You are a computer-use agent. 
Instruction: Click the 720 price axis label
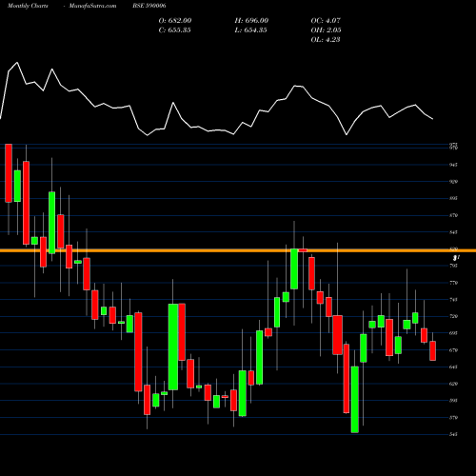tap(453, 316)
